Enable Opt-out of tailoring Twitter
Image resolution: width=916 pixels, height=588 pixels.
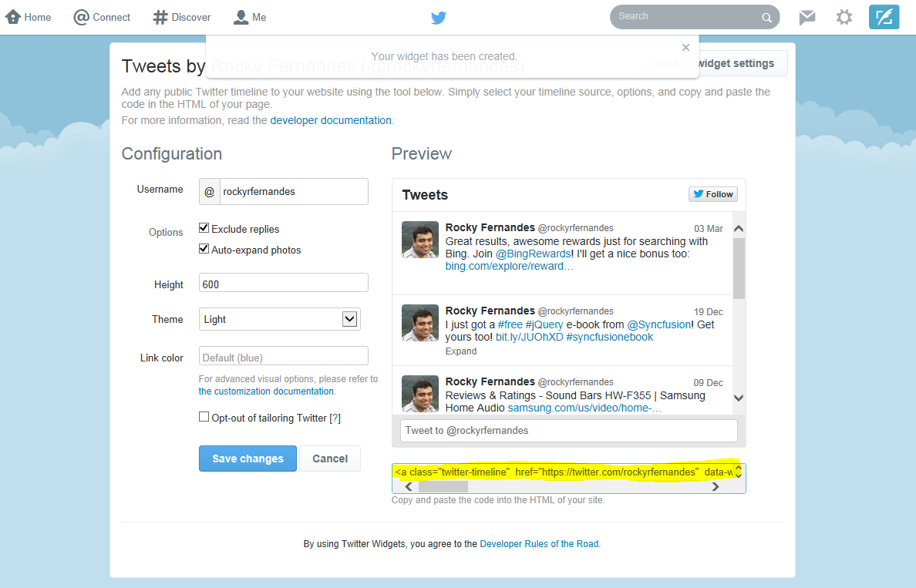204,416
